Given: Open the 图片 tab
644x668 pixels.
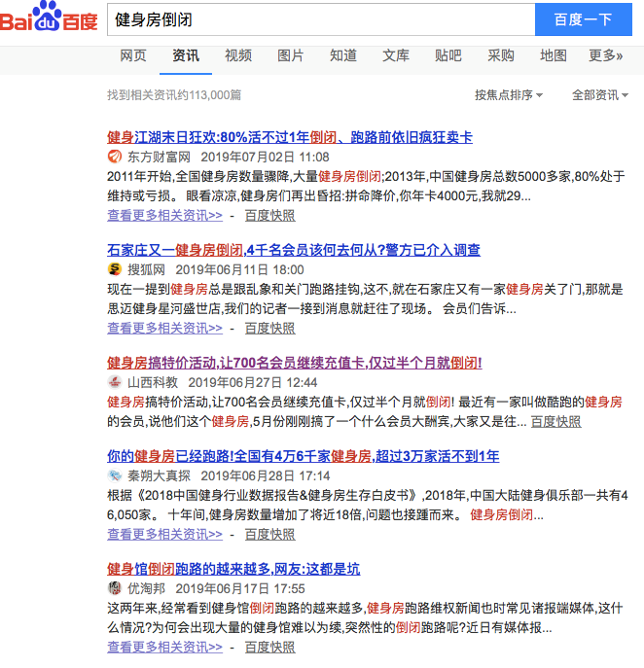Looking at the screenshot, I should tap(291, 55).
